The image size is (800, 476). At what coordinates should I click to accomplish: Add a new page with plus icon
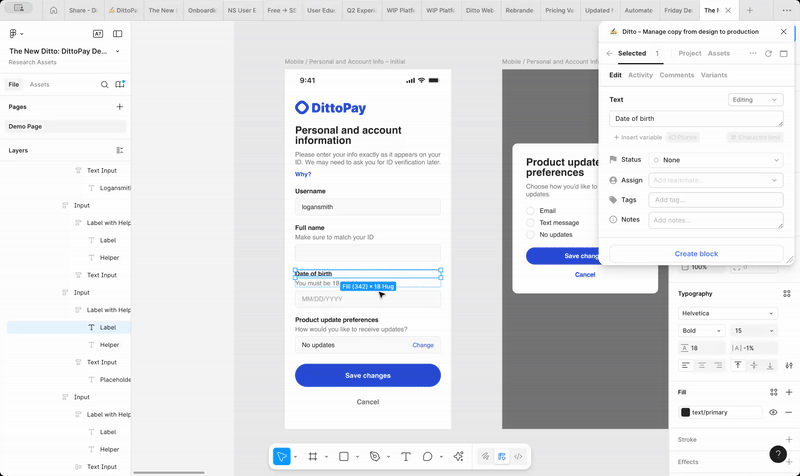click(120, 107)
